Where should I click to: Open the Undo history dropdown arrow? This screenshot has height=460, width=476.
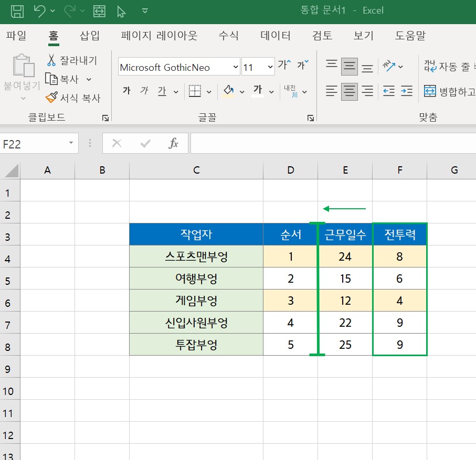pyautogui.click(x=52, y=11)
